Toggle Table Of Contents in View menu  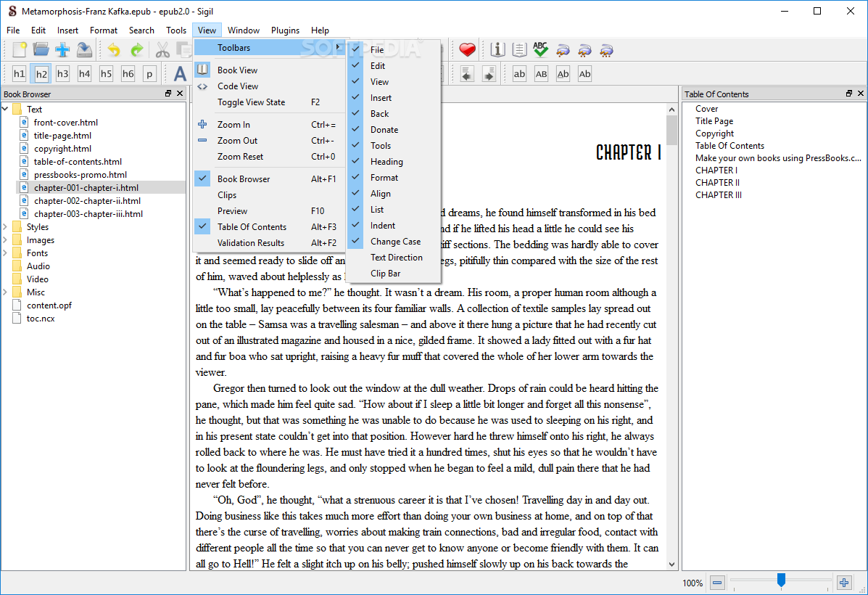270,226
